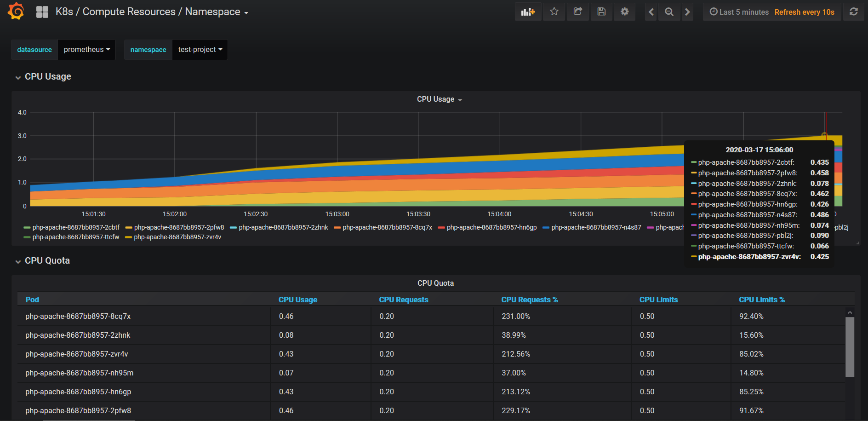Toggle legend series php-apache-8687bb8957-2zhnk
The image size is (868, 421).
(x=283, y=227)
